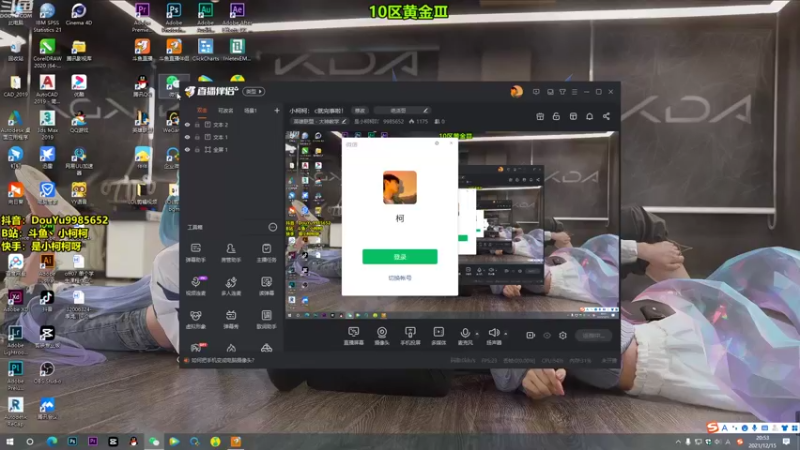The image size is (800, 450).
Task: Open Microsoft Edge from taskbar
Action: [52, 442]
